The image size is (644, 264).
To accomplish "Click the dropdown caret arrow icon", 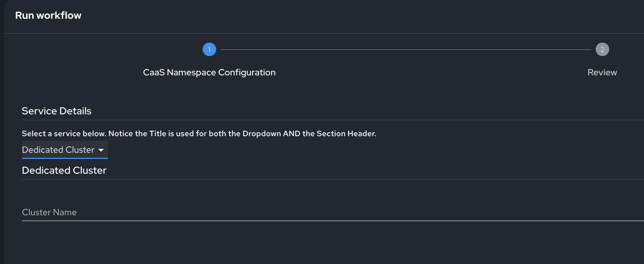I will click(101, 150).
